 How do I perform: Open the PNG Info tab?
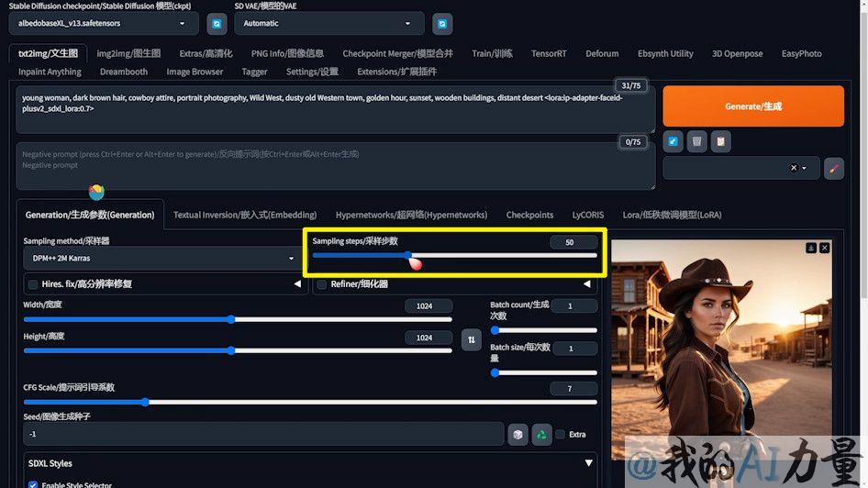tap(287, 54)
